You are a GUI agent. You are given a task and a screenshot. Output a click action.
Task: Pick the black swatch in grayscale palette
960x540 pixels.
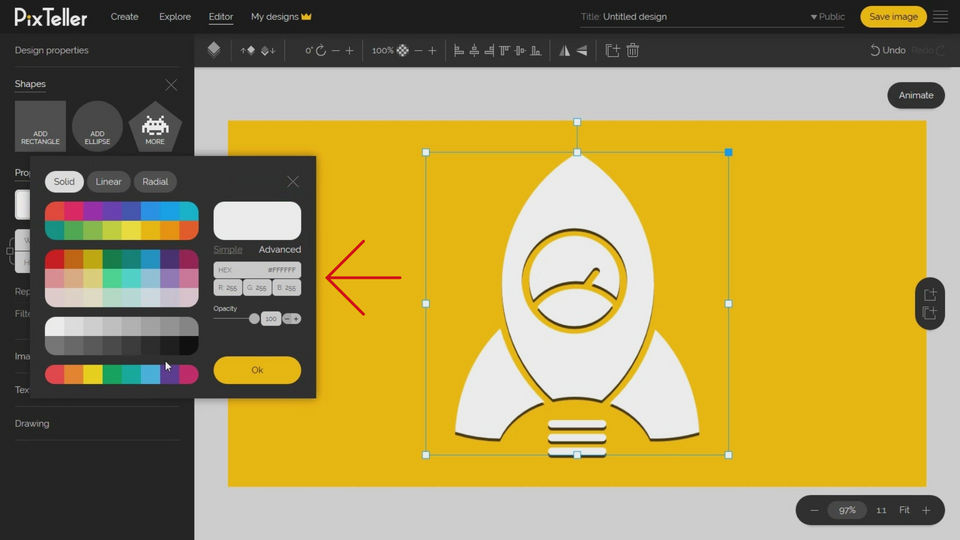(x=189, y=345)
